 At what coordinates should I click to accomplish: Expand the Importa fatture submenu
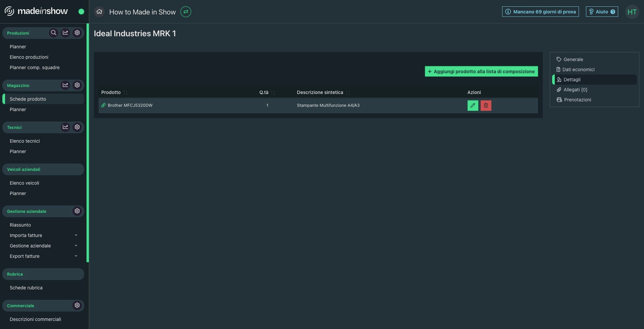point(76,235)
